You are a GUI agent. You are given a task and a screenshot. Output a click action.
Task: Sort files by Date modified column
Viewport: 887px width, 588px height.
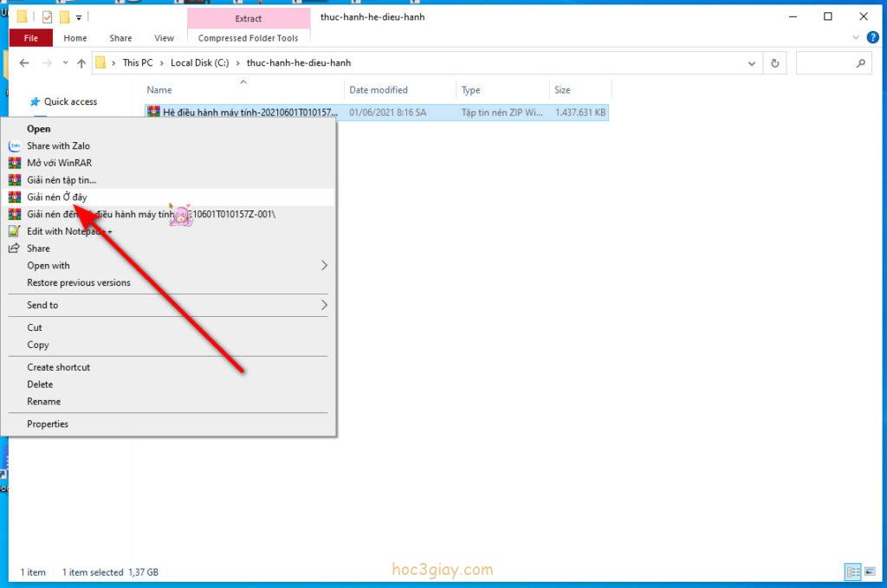(379, 90)
